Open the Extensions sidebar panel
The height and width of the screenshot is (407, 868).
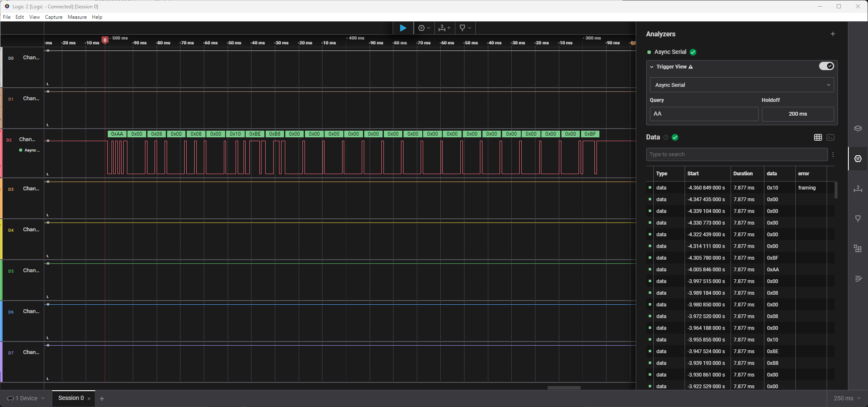[858, 248]
